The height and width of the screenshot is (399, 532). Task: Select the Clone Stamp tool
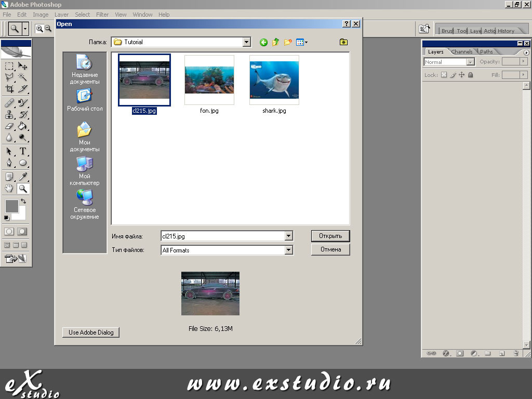pyautogui.click(x=9, y=114)
